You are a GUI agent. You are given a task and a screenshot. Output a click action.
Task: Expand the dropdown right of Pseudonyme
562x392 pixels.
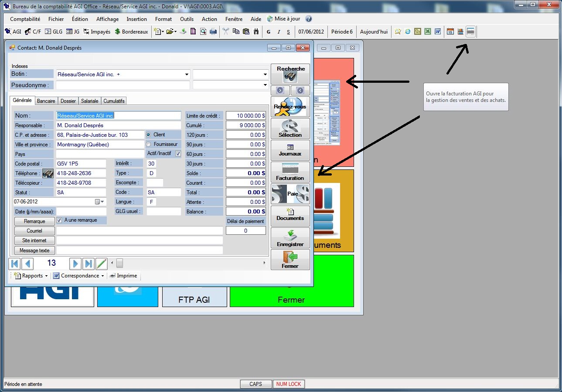(x=265, y=85)
